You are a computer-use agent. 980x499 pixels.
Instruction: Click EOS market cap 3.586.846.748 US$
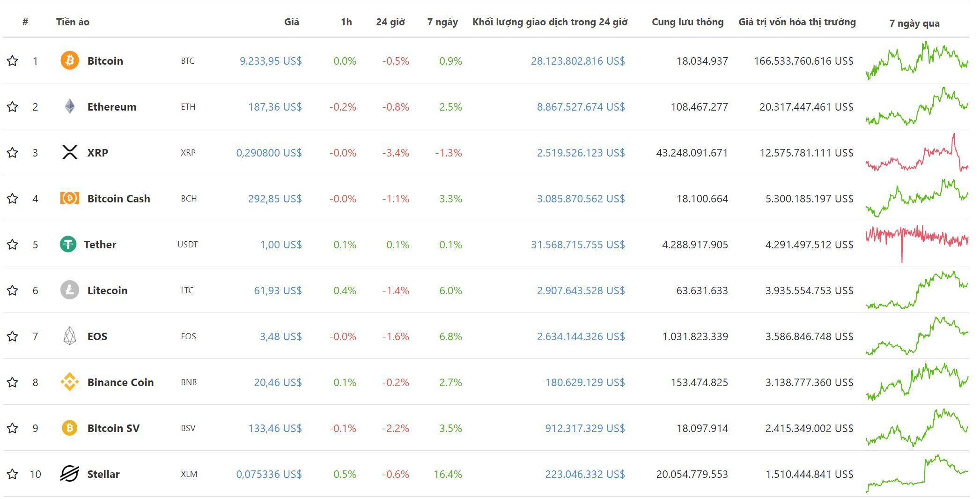(x=809, y=336)
